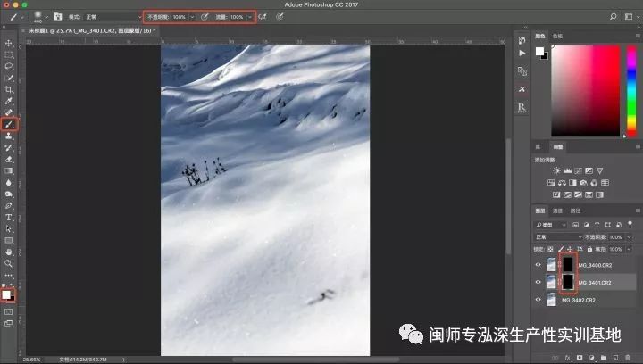Select the Rectangle shape tool
Viewport: 643px width, 364px height.
9,240
